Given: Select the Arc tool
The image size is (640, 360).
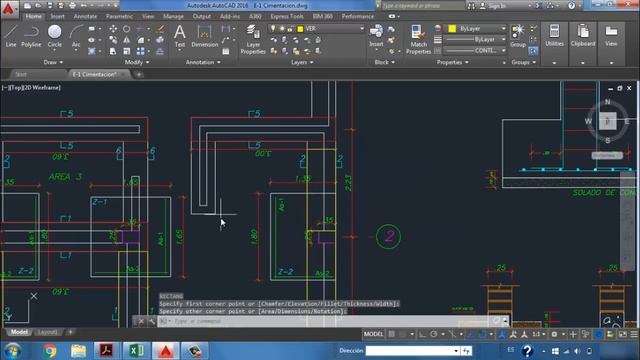Looking at the screenshot, I should [76, 36].
